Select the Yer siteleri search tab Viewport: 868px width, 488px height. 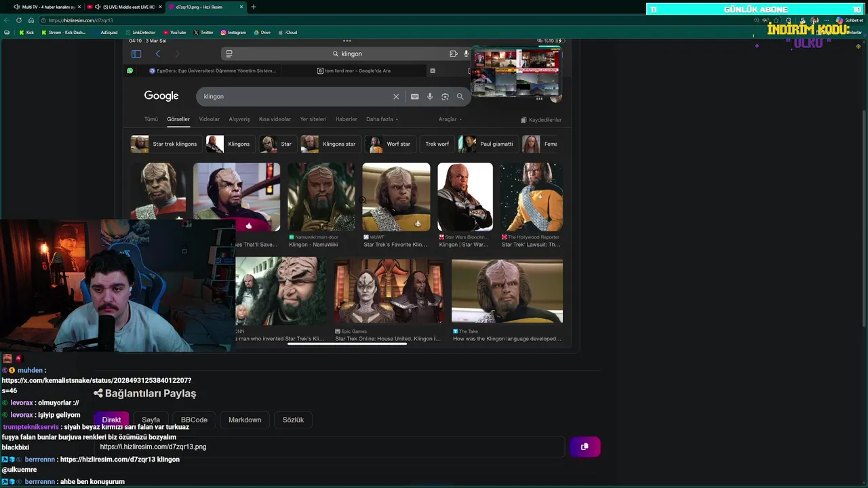pos(313,119)
